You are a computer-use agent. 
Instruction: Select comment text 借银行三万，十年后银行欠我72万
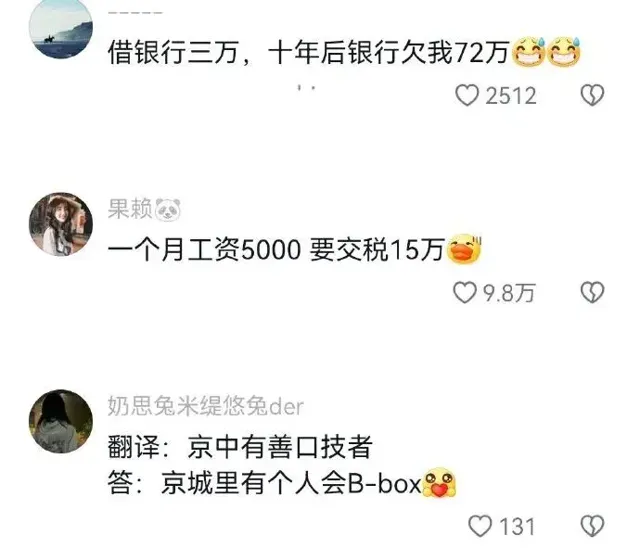click(309, 53)
